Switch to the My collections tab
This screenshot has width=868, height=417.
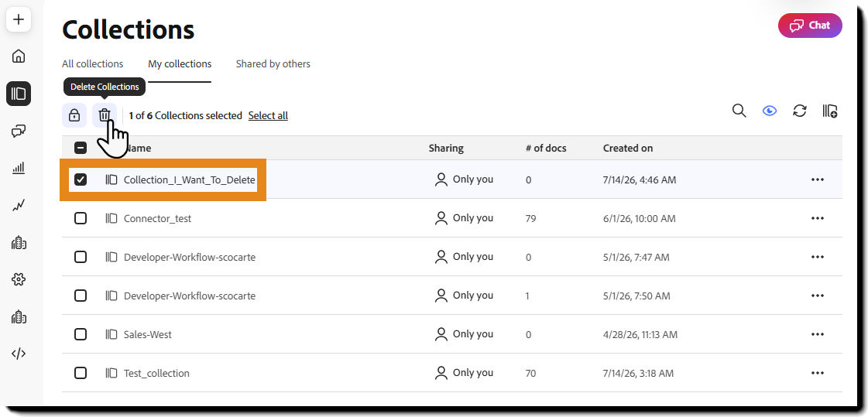(180, 63)
